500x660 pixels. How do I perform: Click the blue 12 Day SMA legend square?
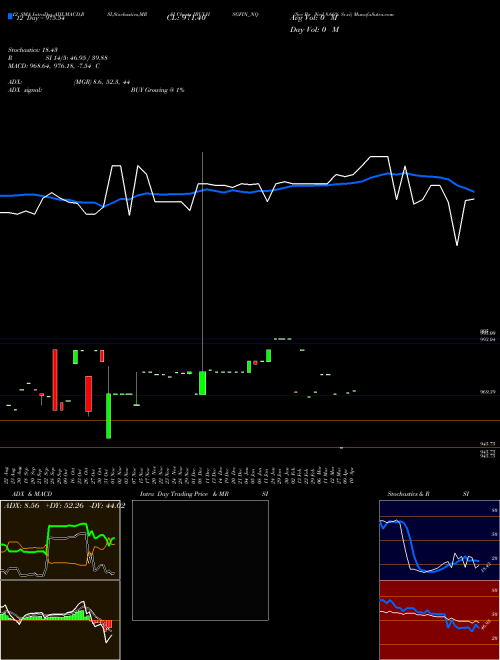click(11, 17)
